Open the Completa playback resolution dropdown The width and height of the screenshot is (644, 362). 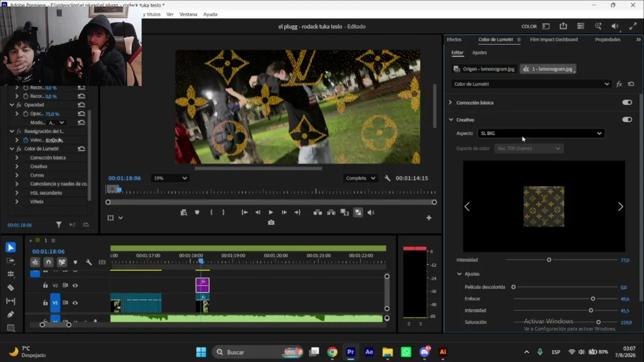click(360, 178)
